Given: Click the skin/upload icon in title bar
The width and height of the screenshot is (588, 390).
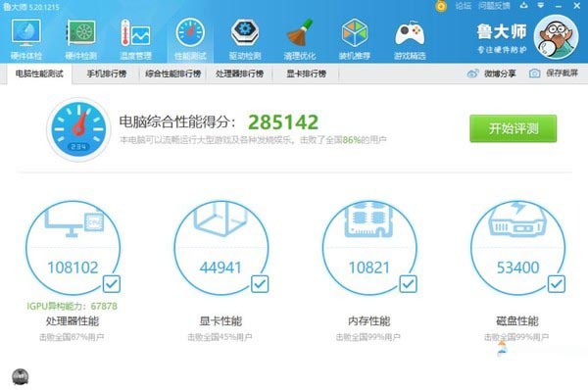Looking at the screenshot, I should tap(524, 6).
